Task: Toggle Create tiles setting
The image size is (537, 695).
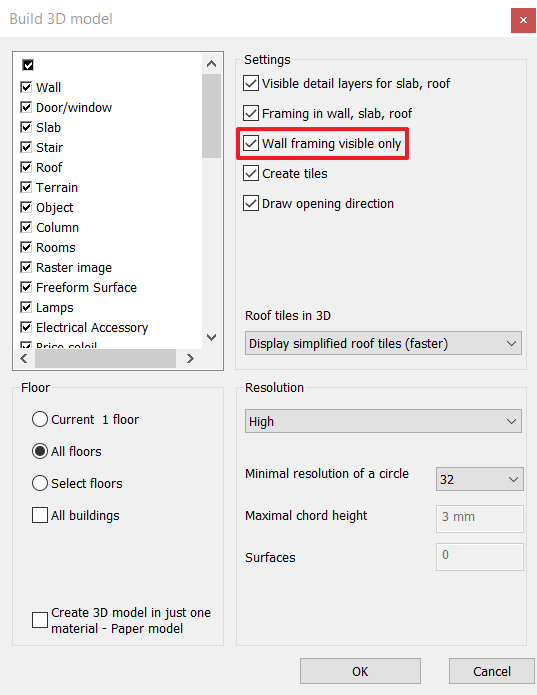Action: (x=251, y=173)
